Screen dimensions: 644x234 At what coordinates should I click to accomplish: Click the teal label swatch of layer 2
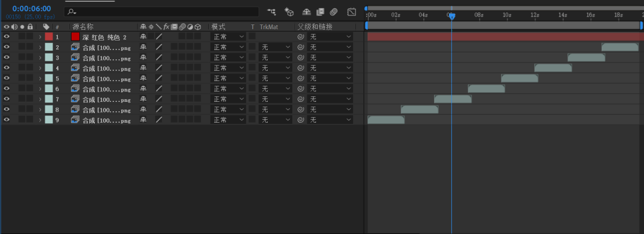click(x=49, y=47)
